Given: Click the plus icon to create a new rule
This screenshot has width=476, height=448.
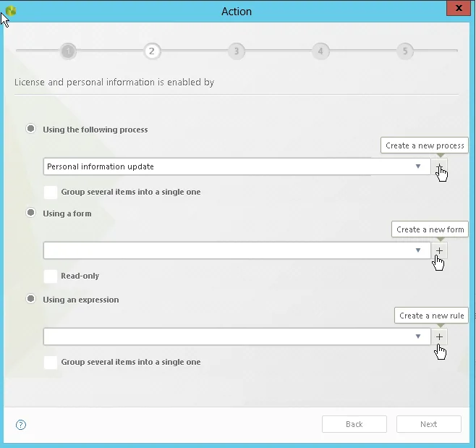Looking at the screenshot, I should (x=439, y=337).
